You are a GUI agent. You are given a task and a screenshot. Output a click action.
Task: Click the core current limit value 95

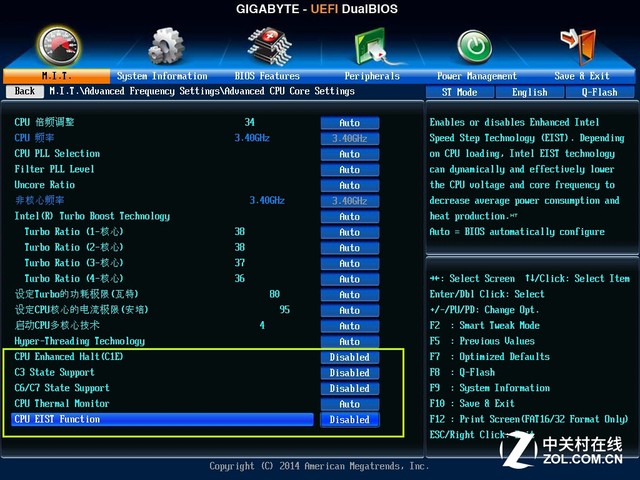(284, 309)
